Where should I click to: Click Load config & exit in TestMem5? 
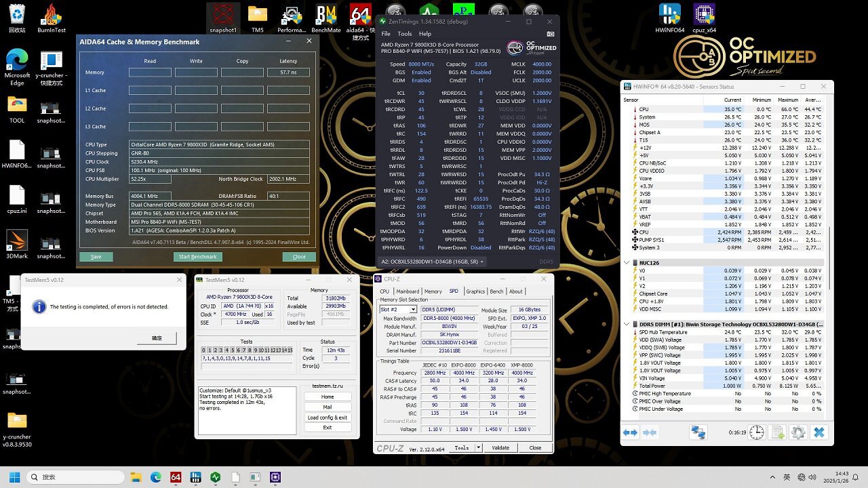pos(328,418)
